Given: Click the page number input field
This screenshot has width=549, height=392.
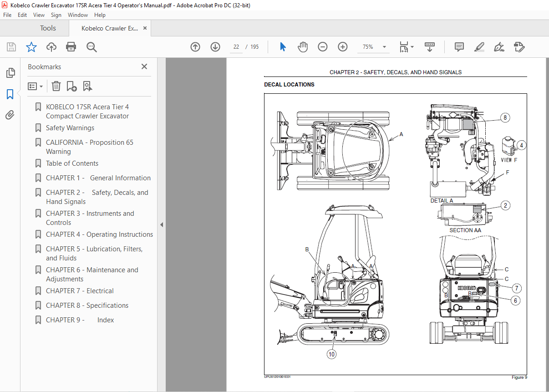Looking at the screenshot, I should click(x=236, y=47).
